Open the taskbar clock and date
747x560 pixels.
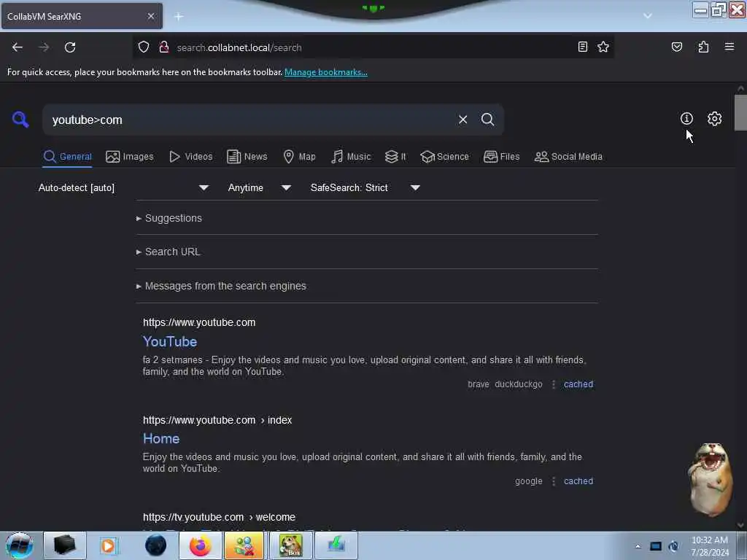click(x=709, y=546)
